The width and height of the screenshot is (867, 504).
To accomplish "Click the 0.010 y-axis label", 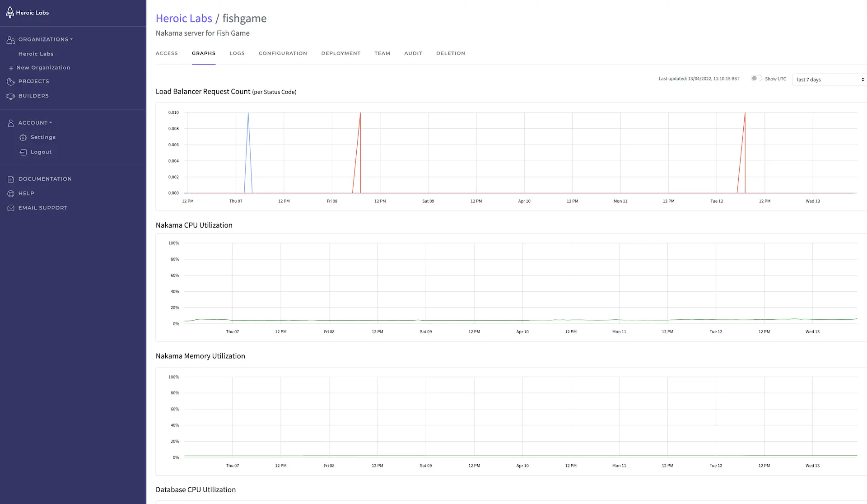I will 173,112.
